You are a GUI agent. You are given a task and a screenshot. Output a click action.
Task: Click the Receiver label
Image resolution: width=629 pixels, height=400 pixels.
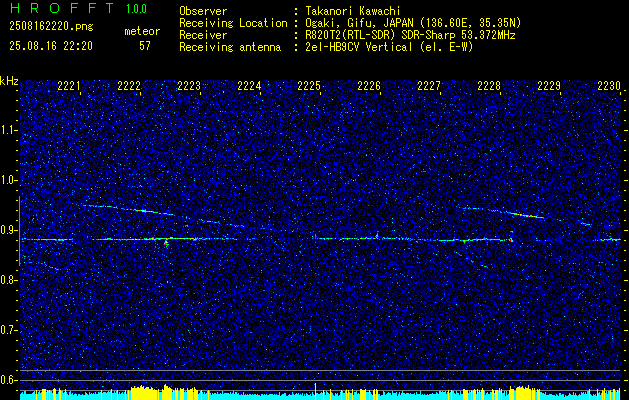[203, 35]
